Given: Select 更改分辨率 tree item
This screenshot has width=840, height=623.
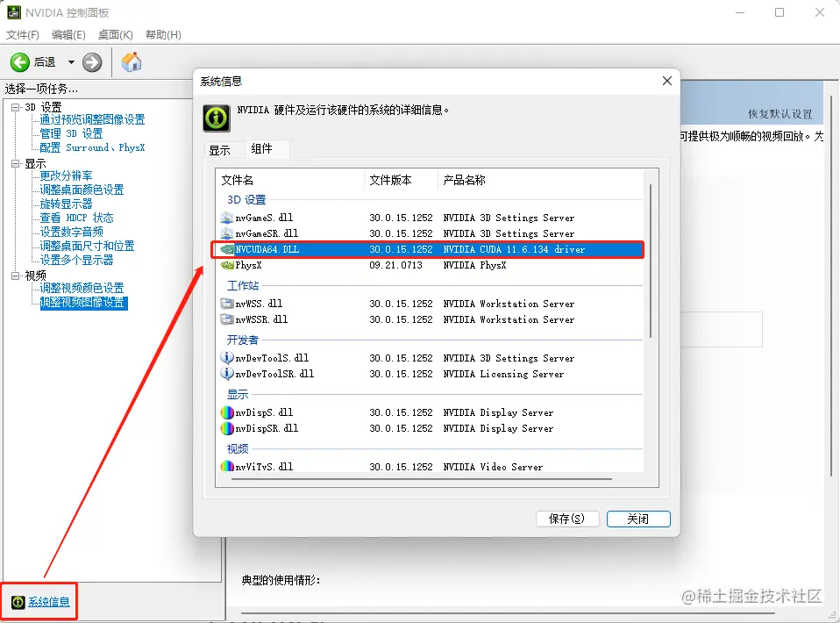Looking at the screenshot, I should (x=66, y=175).
